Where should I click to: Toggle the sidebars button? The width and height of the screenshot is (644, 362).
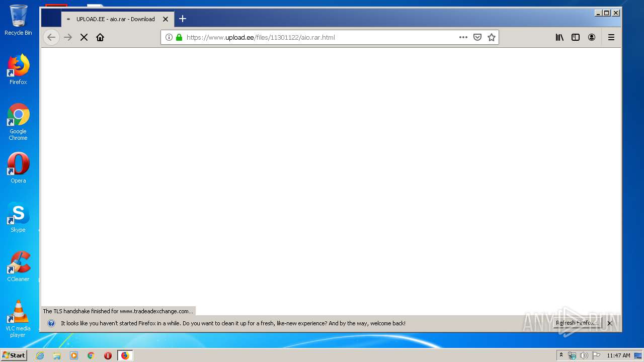click(x=576, y=37)
